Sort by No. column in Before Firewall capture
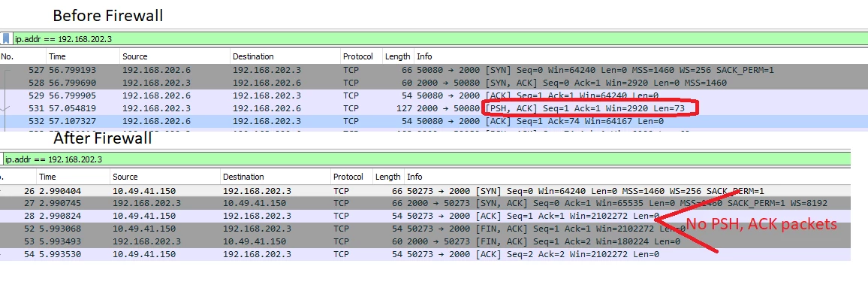The width and height of the screenshot is (868, 294). [x=23, y=56]
